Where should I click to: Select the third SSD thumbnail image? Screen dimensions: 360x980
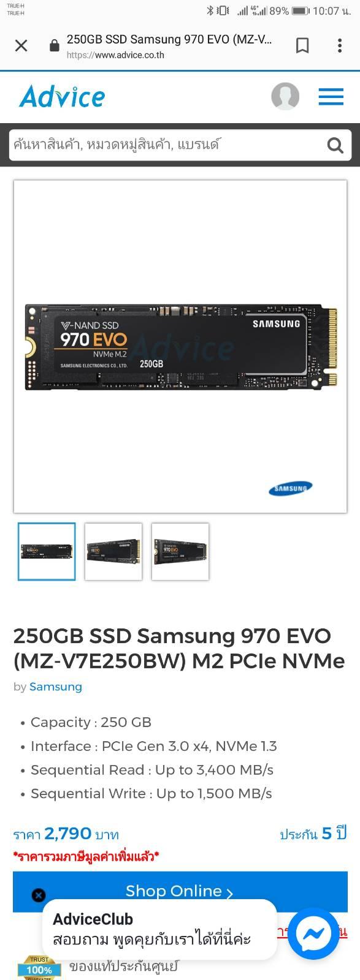point(180,551)
